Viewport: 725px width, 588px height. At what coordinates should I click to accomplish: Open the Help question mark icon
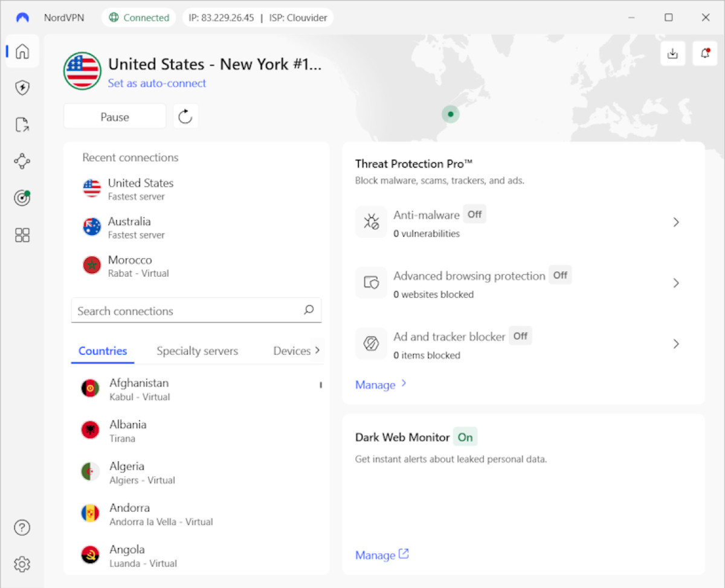click(x=22, y=528)
